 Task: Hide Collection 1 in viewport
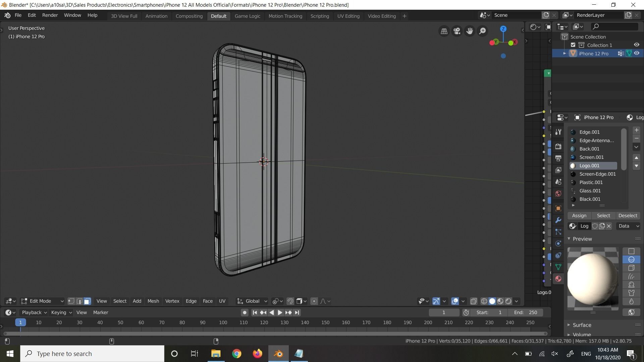click(x=637, y=45)
